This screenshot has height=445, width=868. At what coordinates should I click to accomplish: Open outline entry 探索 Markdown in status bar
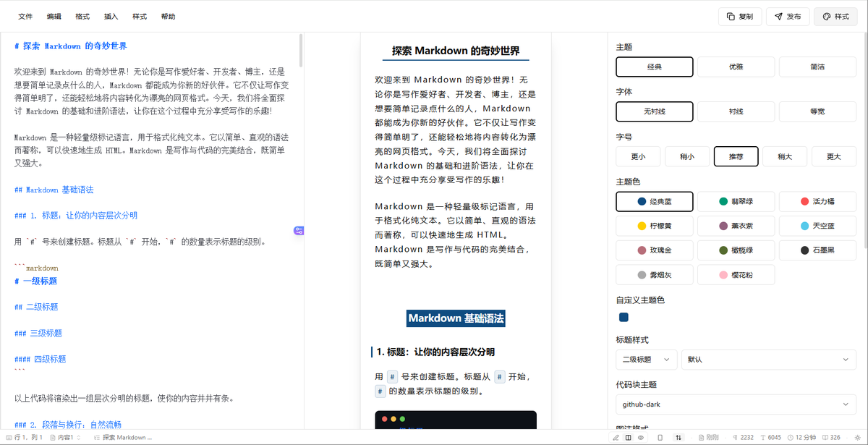[x=123, y=438]
